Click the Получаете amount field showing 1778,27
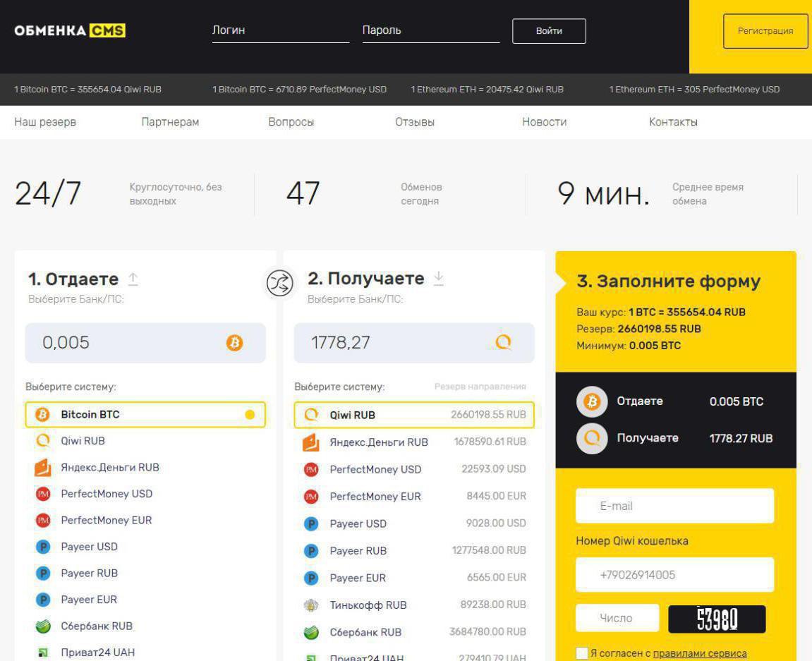 [414, 343]
